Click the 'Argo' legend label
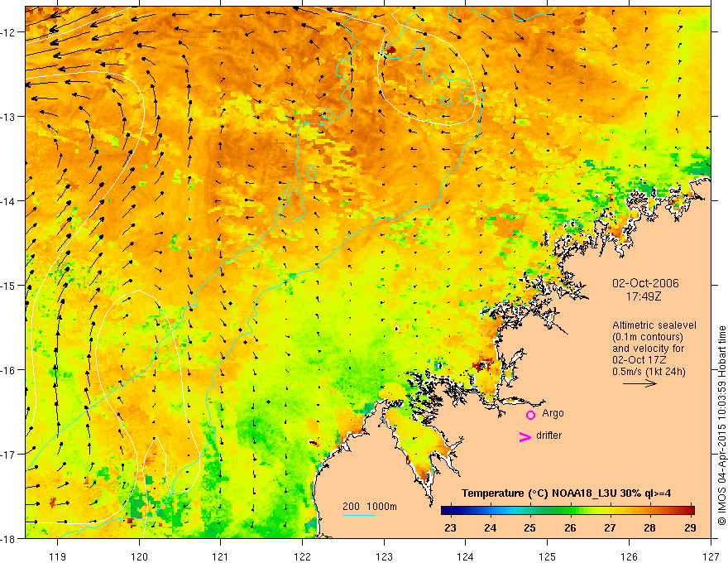 pos(553,413)
